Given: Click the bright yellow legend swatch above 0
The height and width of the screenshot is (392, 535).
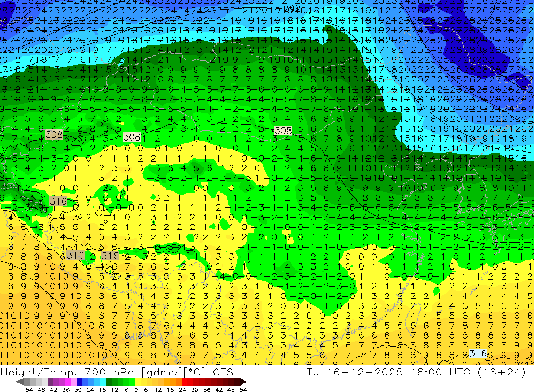Looking at the screenshot, I should pos(138,382).
